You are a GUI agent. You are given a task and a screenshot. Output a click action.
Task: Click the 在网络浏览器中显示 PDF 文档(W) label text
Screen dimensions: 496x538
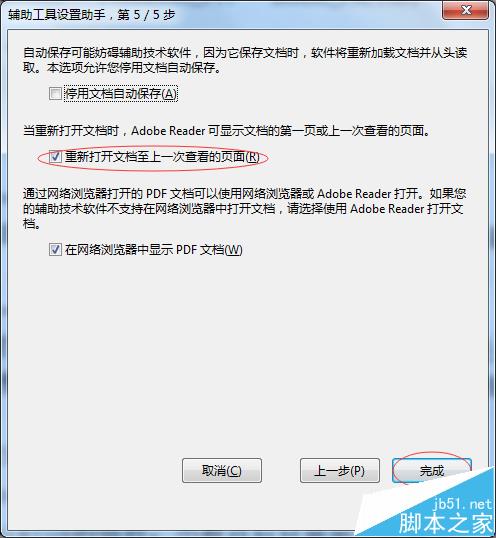click(153, 250)
